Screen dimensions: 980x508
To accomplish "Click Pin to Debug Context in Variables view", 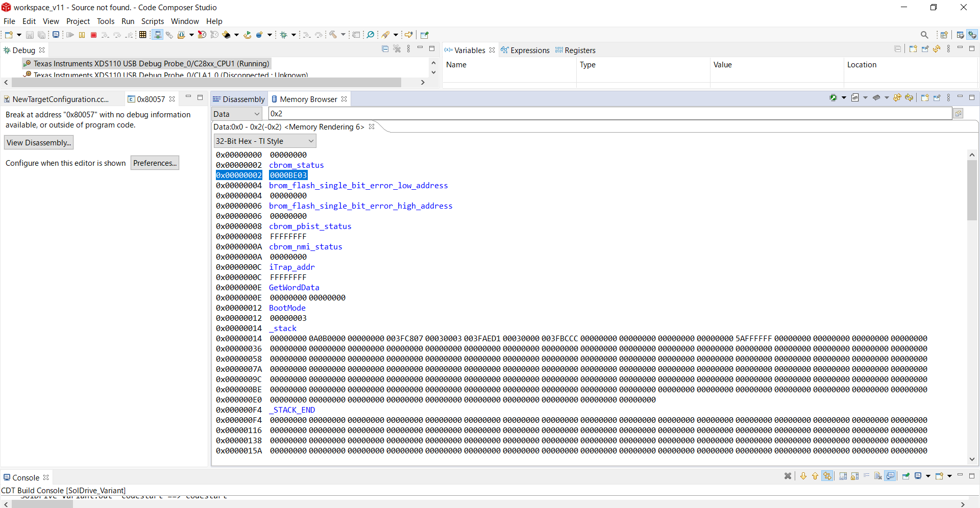I will [925, 49].
